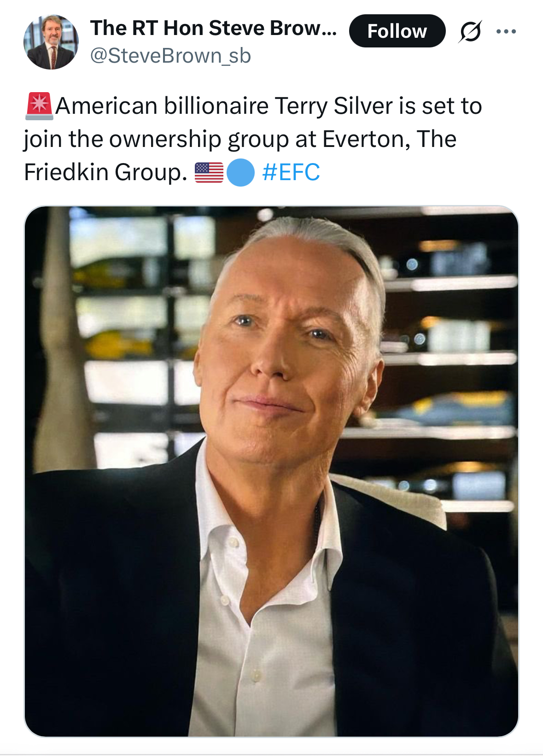
Task: Click the blue circle emoji
Action: coord(240,172)
